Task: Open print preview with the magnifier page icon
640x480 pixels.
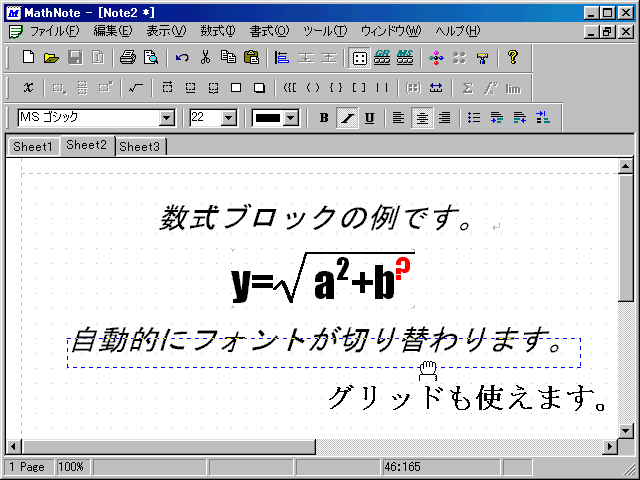Action: [x=151, y=58]
